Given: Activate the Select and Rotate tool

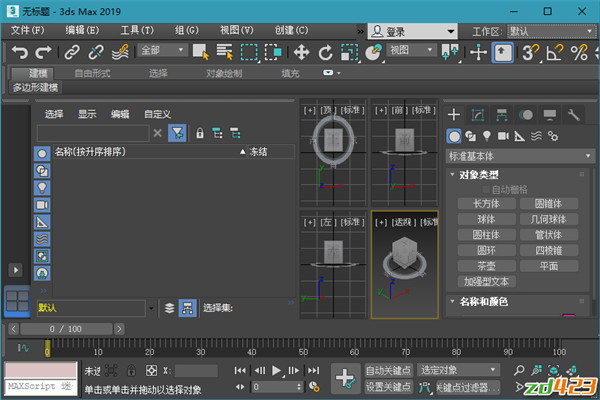Looking at the screenshot, I should (x=325, y=52).
